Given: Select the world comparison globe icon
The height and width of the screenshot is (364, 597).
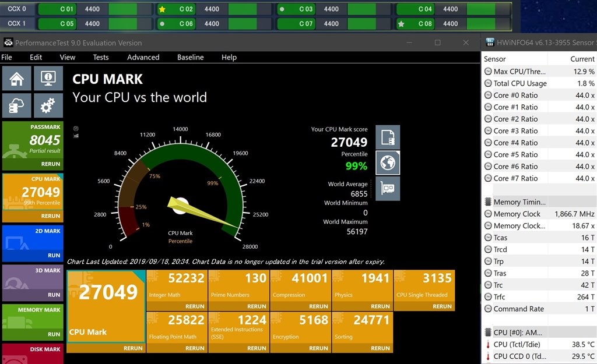Looking at the screenshot, I should (388, 163).
